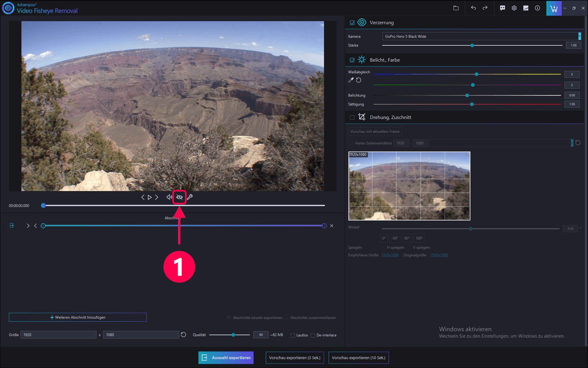Click Vorschau exportieren (10 Sek.) button
Viewport: 588px width, 368px height.
(x=358, y=358)
